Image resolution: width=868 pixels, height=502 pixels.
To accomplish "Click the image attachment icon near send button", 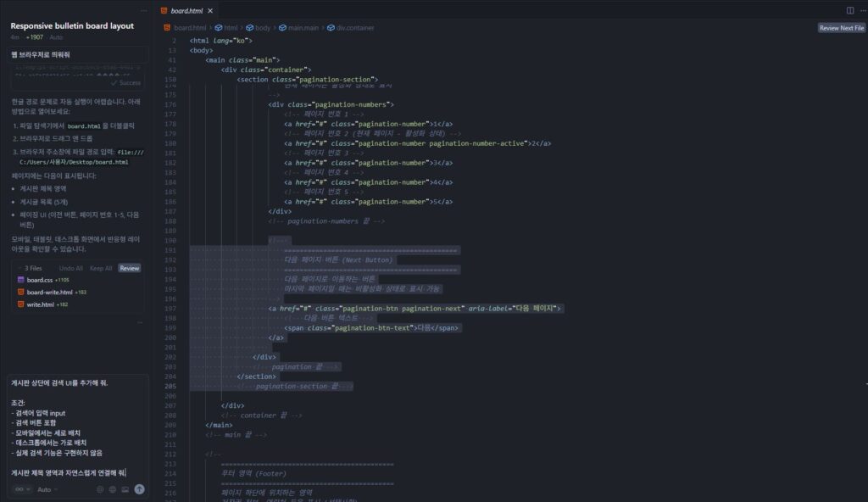I will pos(125,489).
